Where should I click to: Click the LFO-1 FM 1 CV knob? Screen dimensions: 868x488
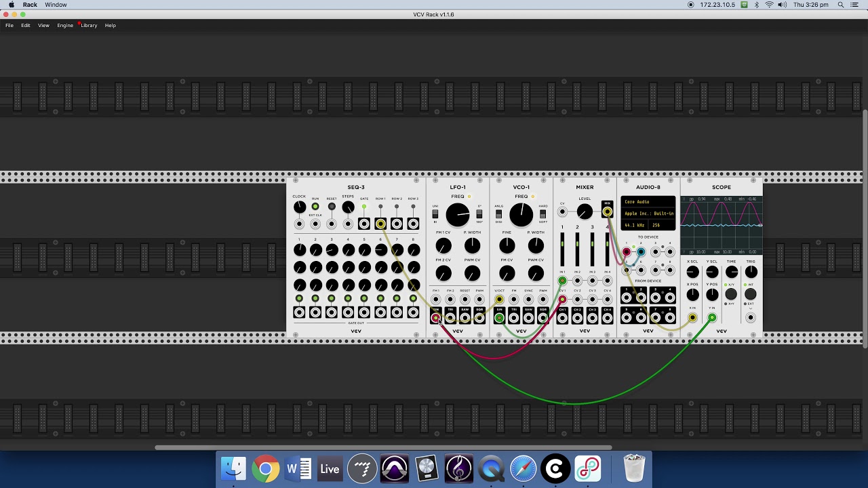pos(443,245)
